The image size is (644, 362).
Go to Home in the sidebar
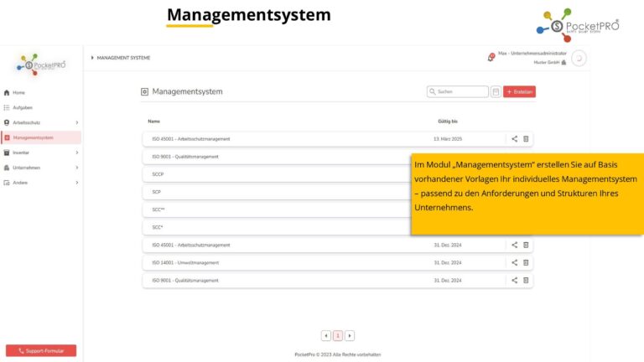click(x=18, y=92)
